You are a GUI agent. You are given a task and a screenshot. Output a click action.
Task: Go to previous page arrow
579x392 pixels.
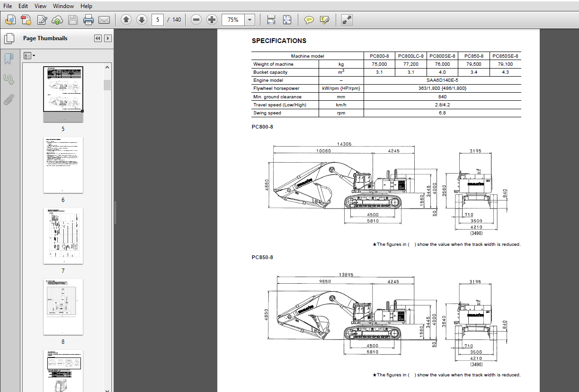click(126, 20)
